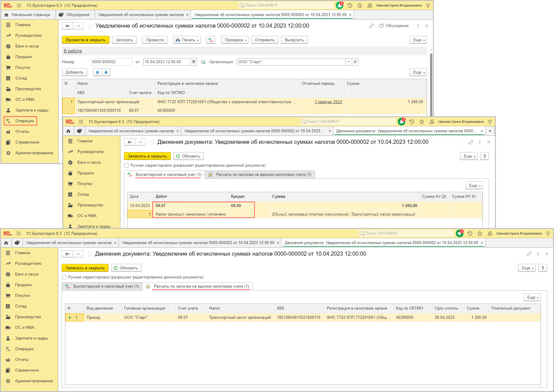
Task: Click the Отправить button
Action: pyautogui.click(x=265, y=40)
